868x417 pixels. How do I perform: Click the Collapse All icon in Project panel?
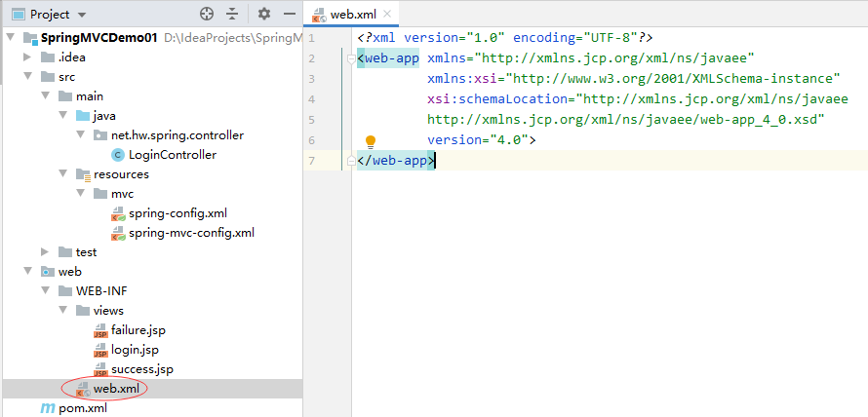pyautogui.click(x=232, y=15)
